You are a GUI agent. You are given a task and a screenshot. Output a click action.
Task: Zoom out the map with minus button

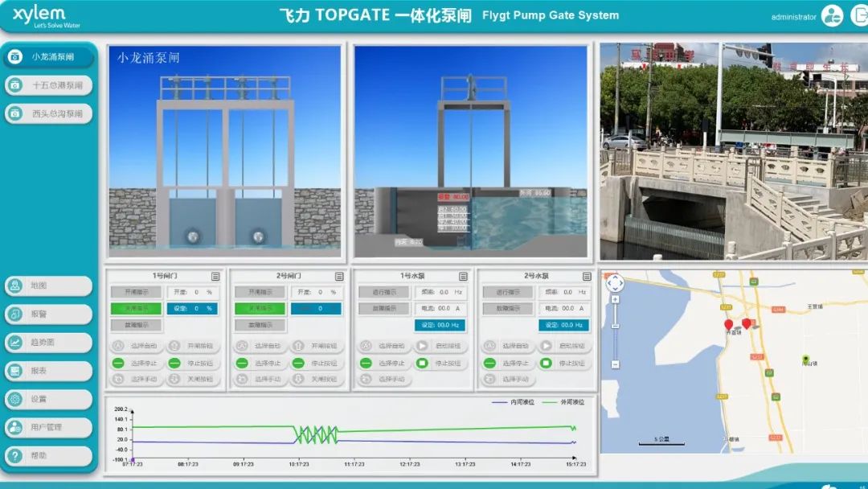615,364
